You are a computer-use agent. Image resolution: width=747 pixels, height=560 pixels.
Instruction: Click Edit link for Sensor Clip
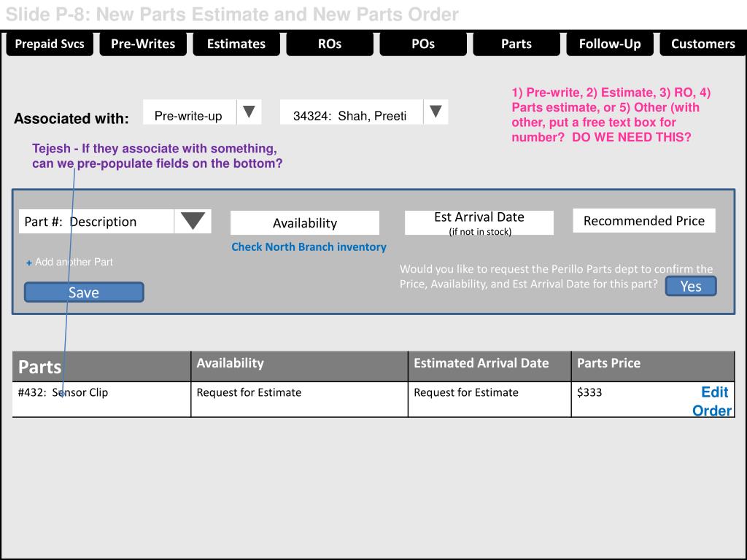click(x=715, y=392)
